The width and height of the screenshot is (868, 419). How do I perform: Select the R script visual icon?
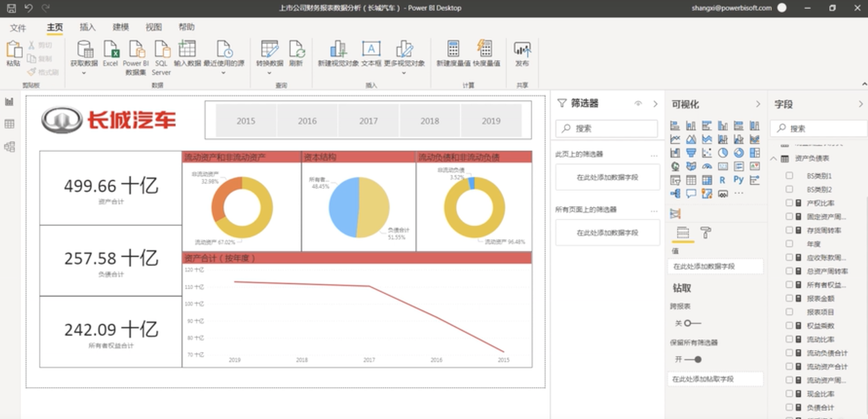point(723,180)
